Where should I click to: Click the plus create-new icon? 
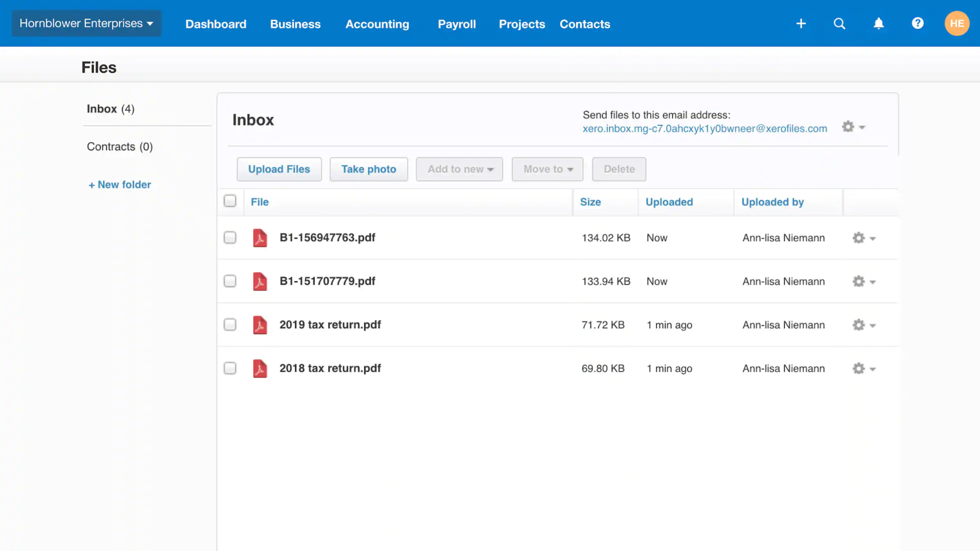pyautogui.click(x=801, y=23)
